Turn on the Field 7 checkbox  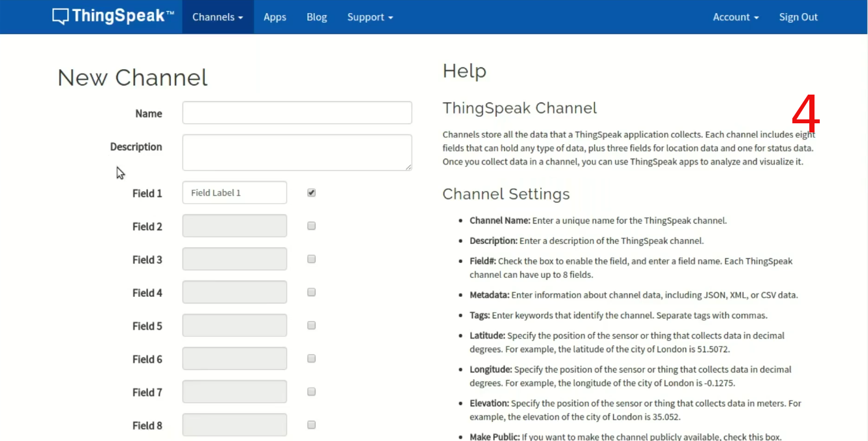[311, 392]
